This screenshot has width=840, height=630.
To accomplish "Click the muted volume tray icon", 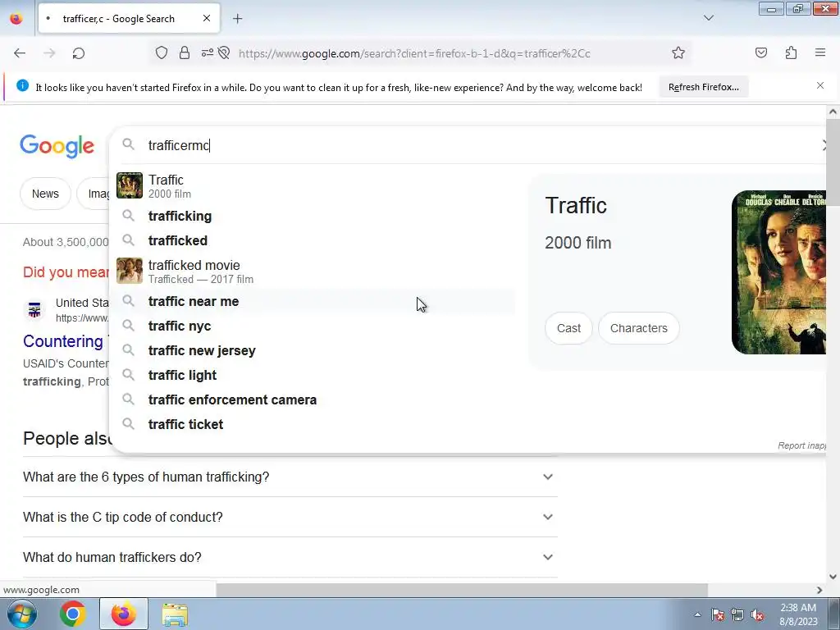I will click(757, 615).
